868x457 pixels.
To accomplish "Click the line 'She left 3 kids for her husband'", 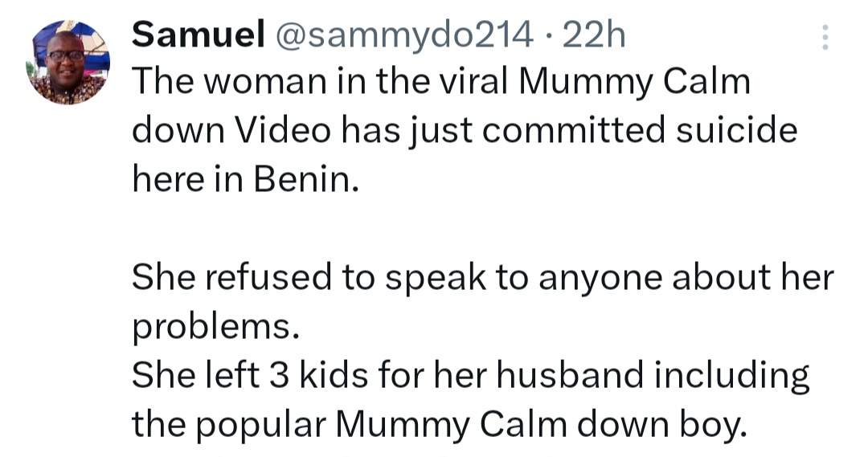I will point(470,375).
